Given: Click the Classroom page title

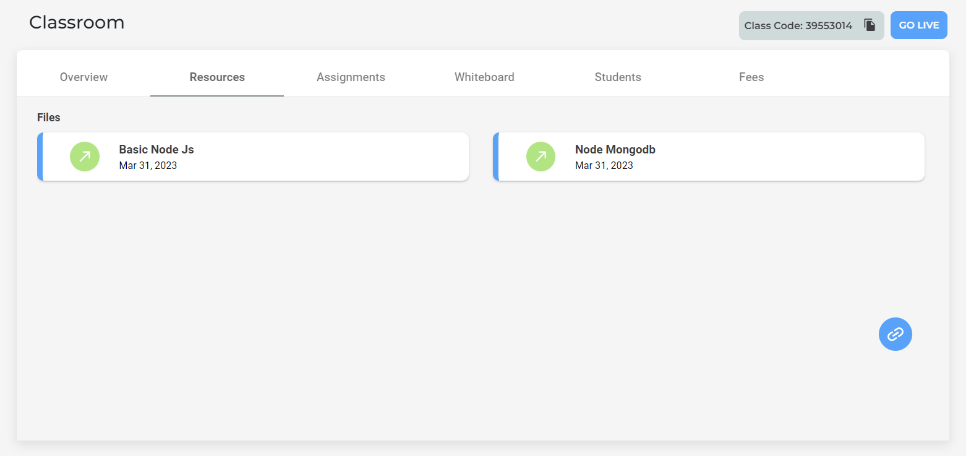Looking at the screenshot, I should (76, 22).
